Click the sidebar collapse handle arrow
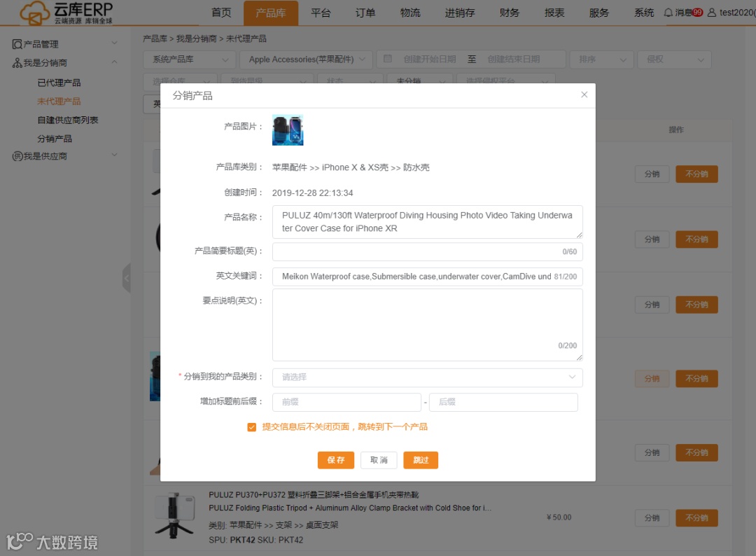 click(126, 278)
